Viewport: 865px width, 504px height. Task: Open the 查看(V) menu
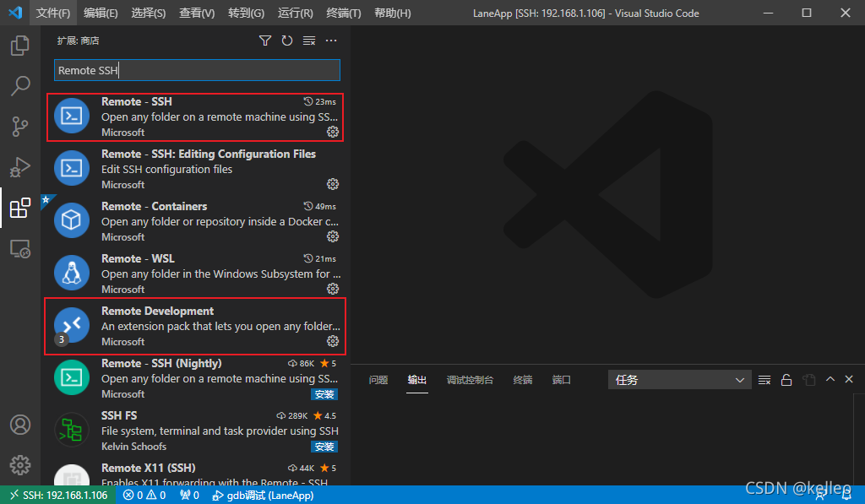(x=197, y=13)
